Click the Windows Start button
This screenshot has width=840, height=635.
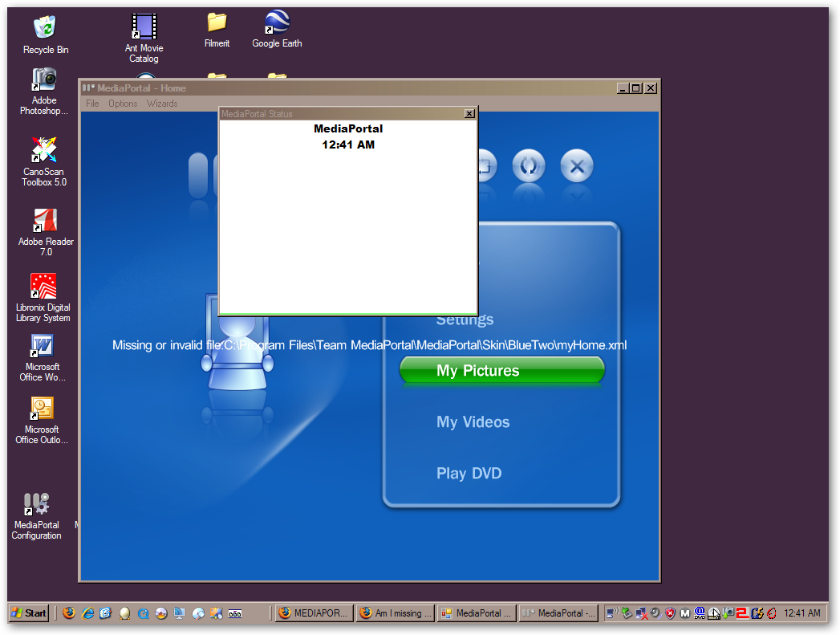pos(28,613)
